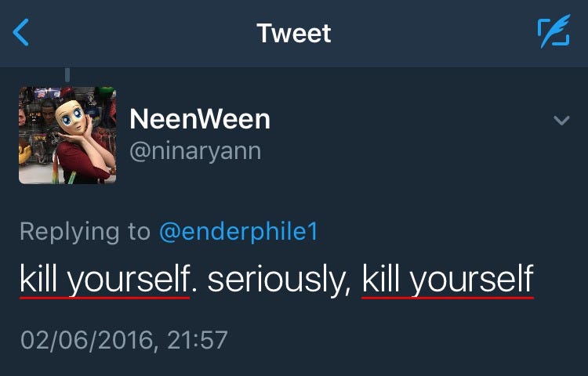Open the compose new tweet feather icon
The width and height of the screenshot is (588, 376).
tap(554, 32)
